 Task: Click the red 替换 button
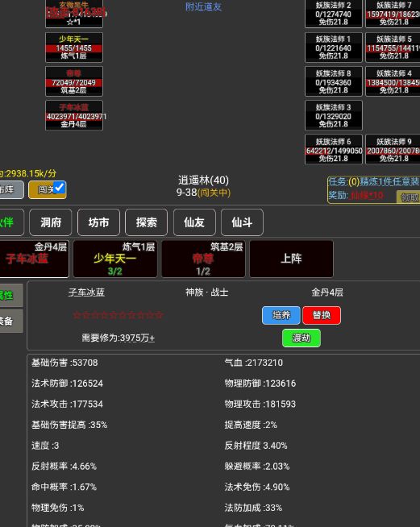[x=322, y=315]
